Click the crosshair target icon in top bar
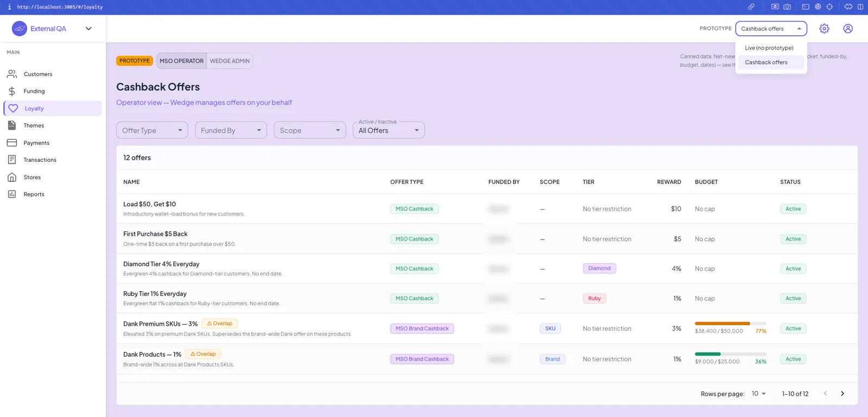Viewport: 868px width, 417px height. (829, 7)
